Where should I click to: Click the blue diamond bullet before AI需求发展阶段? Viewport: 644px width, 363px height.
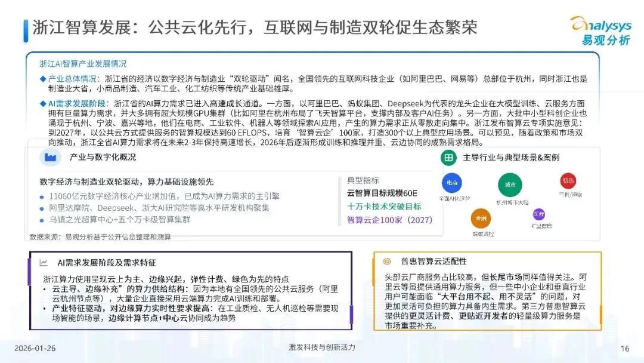tap(43, 104)
